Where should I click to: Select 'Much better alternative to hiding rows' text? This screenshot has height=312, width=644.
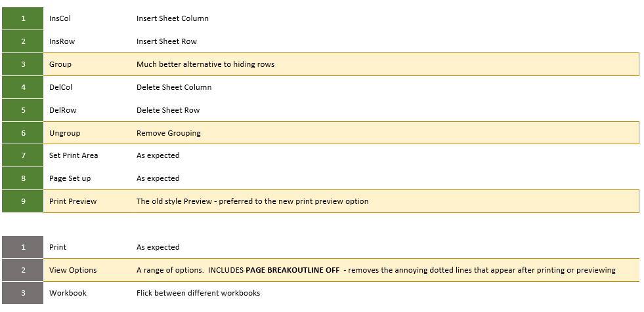(205, 64)
